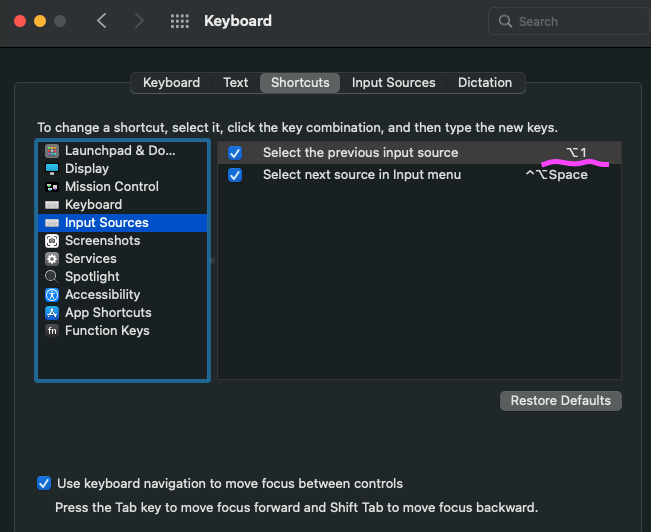The width and height of the screenshot is (651, 532).
Task: Open the App Shortcuts category icon
Action: (x=52, y=313)
